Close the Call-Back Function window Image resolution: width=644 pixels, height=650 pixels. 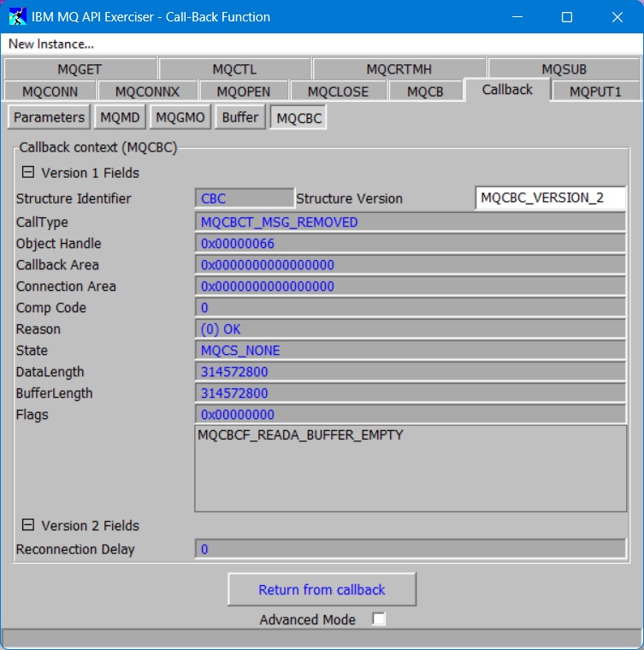click(x=617, y=17)
